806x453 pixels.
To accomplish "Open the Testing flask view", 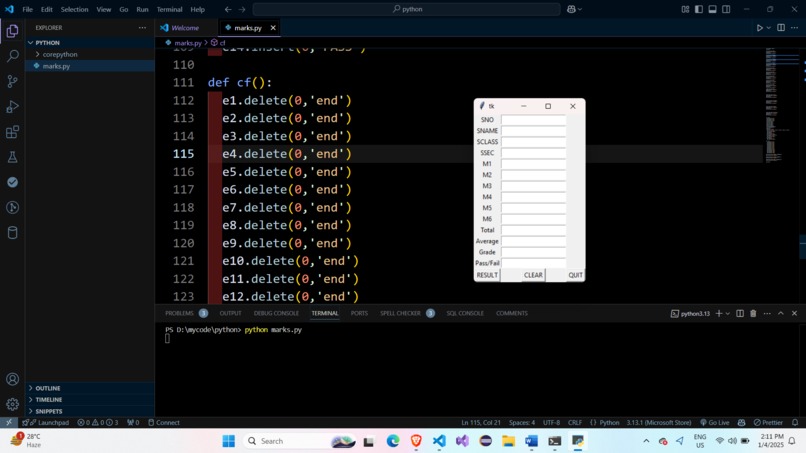I will pos(12,157).
